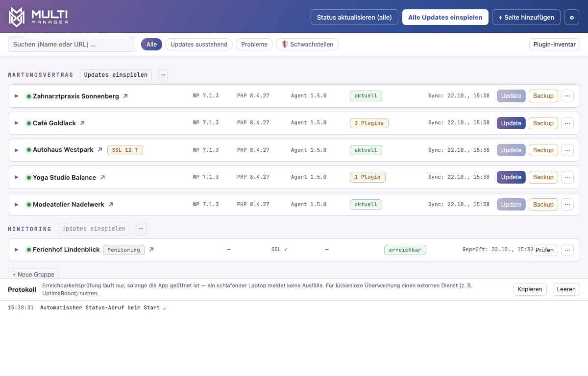Focus the search field Name oder URL

point(72,45)
